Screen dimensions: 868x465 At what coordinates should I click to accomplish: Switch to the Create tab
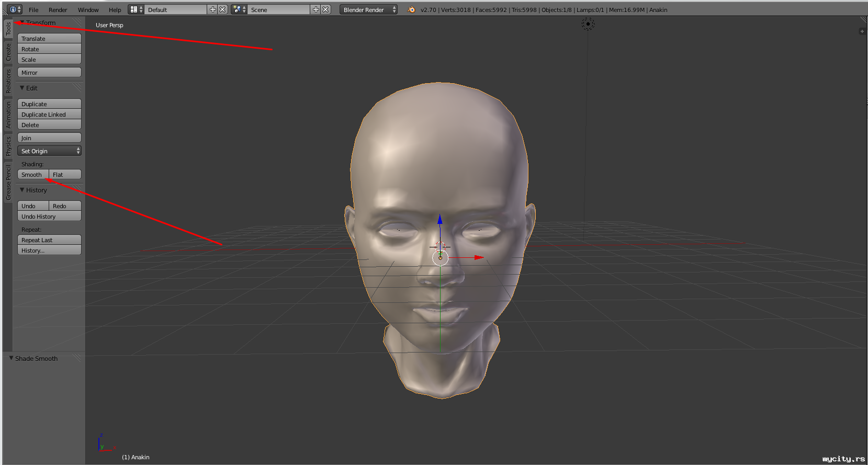click(8, 52)
